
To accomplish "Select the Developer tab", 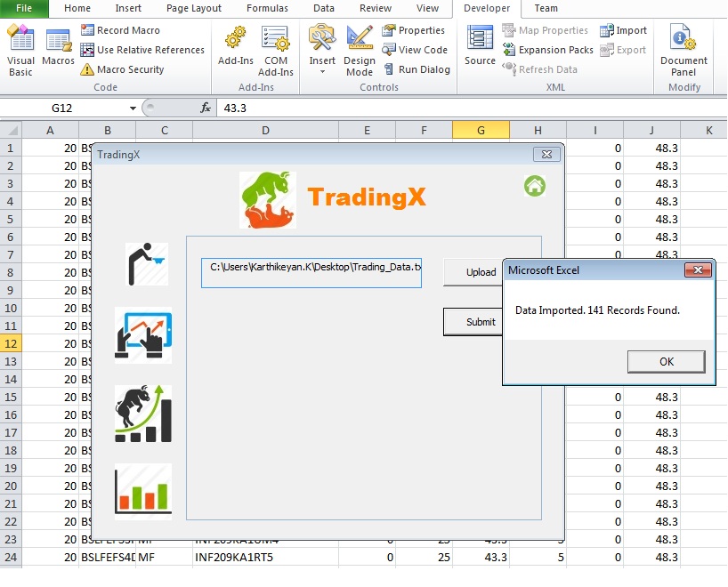I will point(487,8).
